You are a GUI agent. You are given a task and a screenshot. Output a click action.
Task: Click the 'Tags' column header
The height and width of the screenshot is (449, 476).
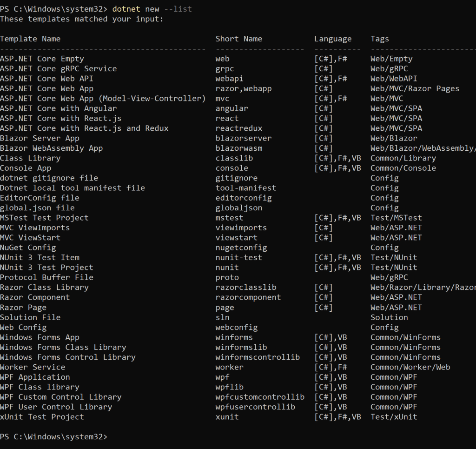pyautogui.click(x=379, y=39)
